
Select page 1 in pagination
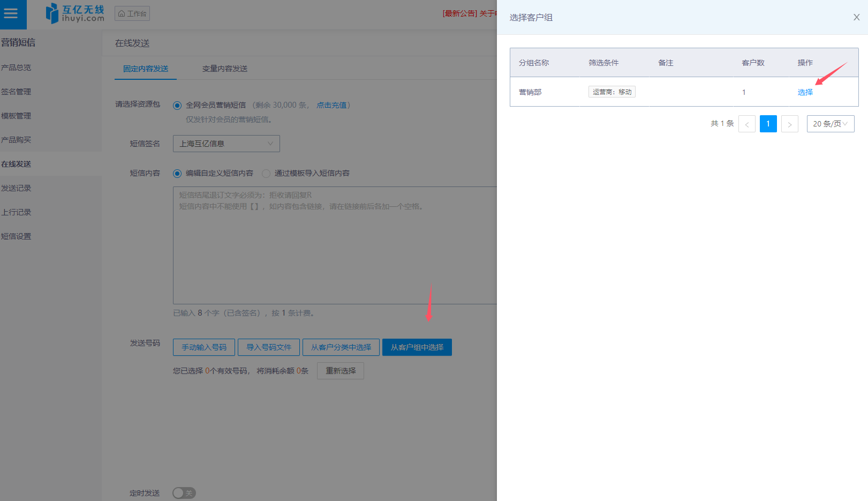[x=768, y=124]
